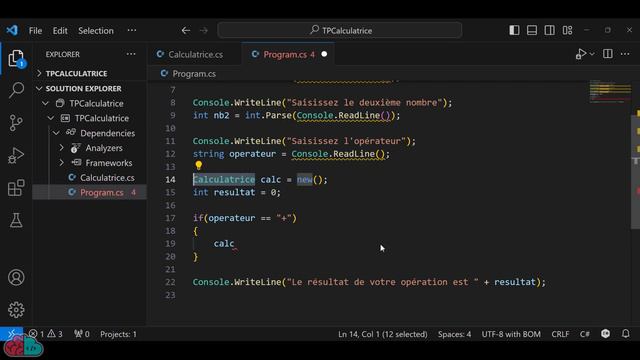Click the Dependencies label in the tree
640x360 pixels.
pos(107,133)
